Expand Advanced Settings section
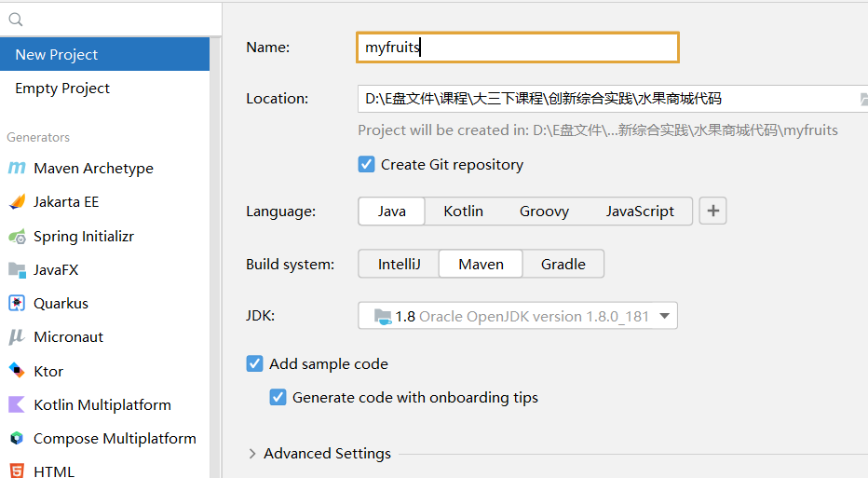The image size is (868, 478). click(x=252, y=454)
